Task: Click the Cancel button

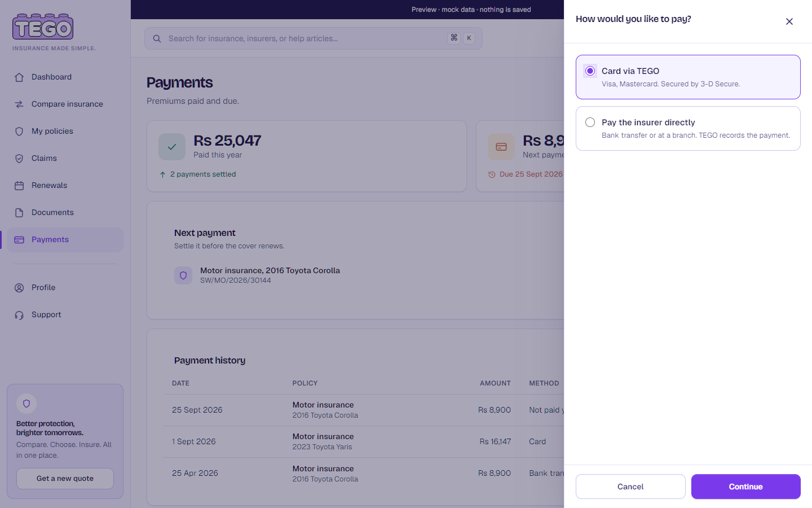Action: pyautogui.click(x=630, y=487)
